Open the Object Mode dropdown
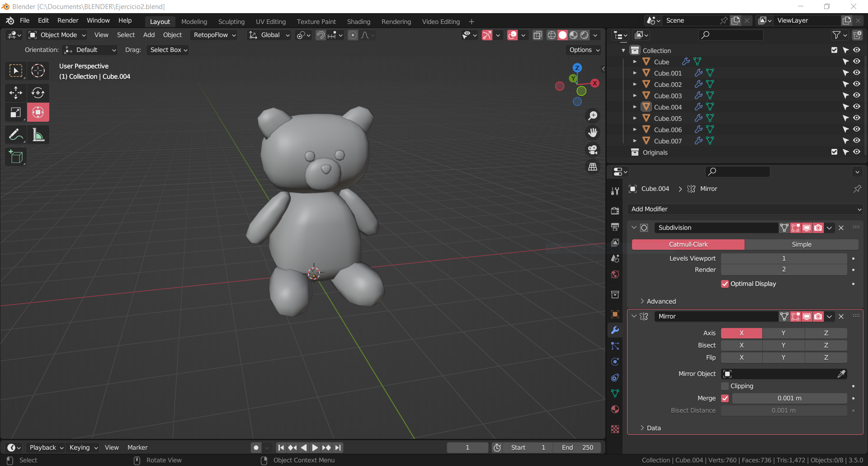 57,35
